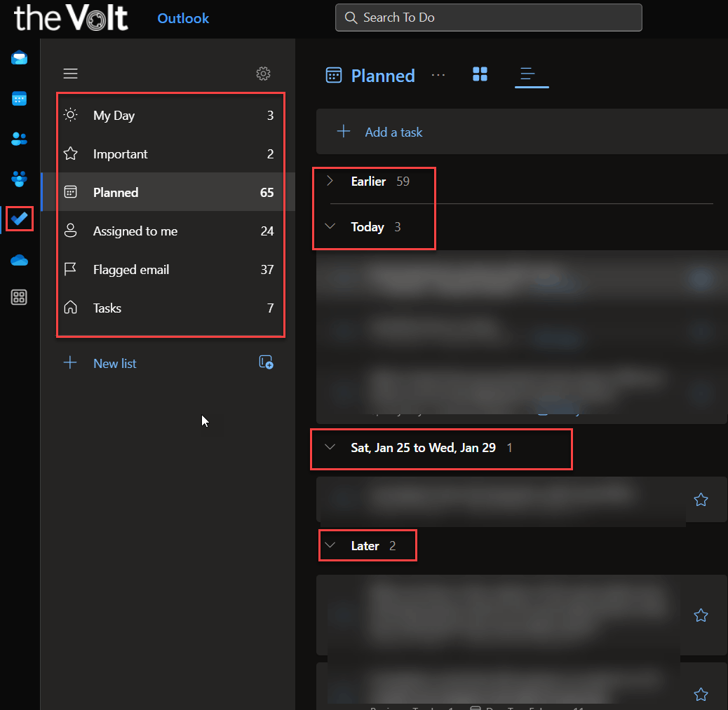Collapse sidebar with hamburger menu icon

click(71, 74)
